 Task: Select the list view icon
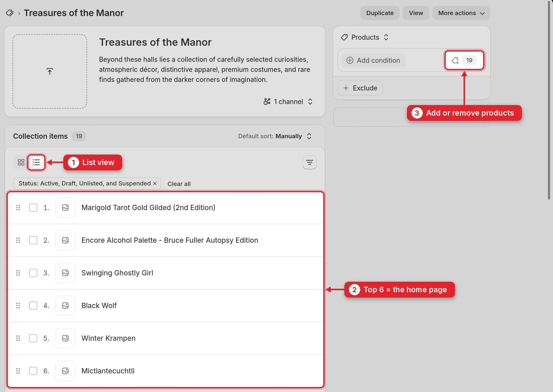pos(36,162)
